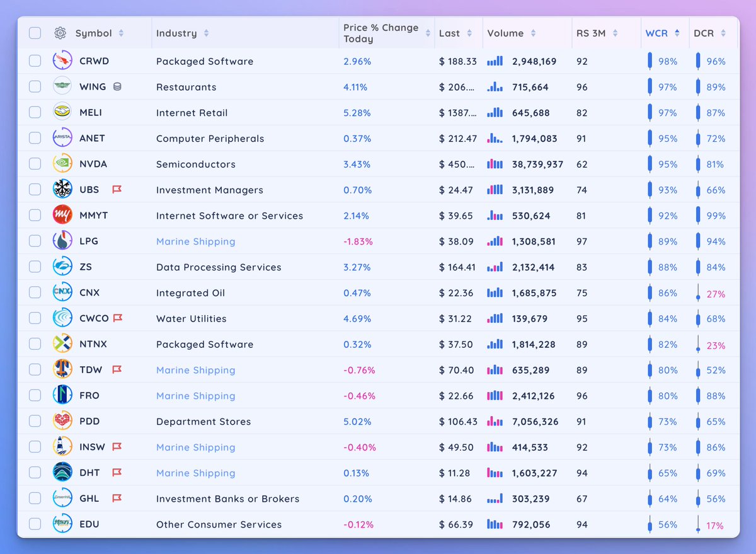Open Marine Shipping link in DHT row
The image size is (756, 554).
pos(195,473)
